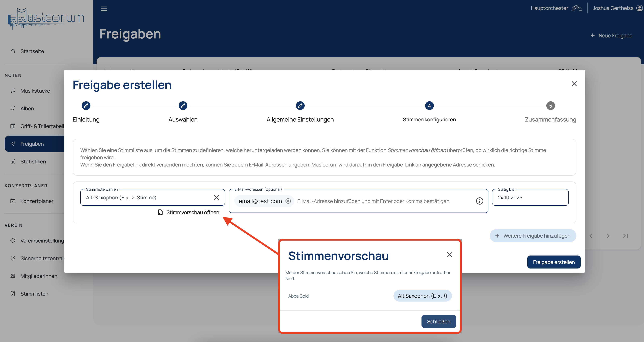Click the Hauptorchester orchestra icon
Viewport: 644px width, 342px height.
(x=577, y=8)
